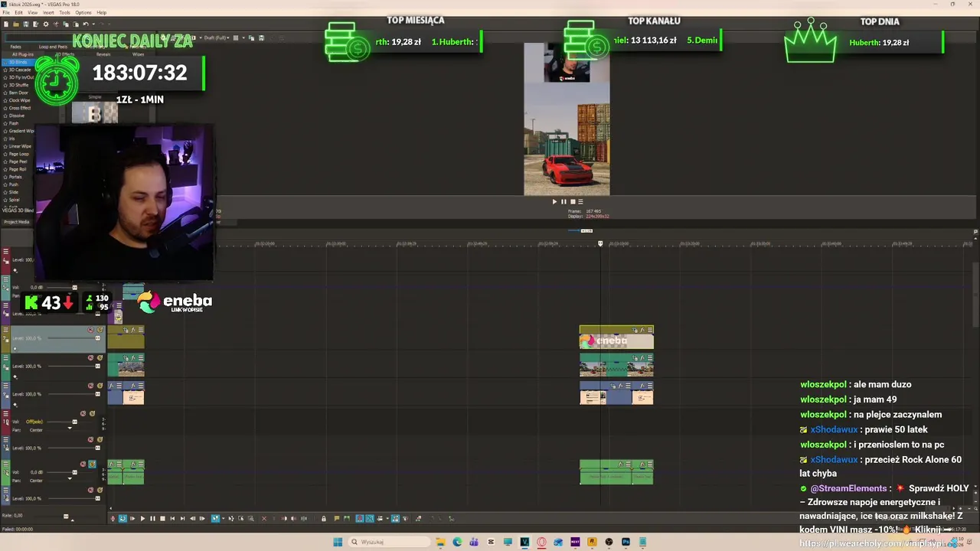Open the Edit menu

[x=18, y=12]
